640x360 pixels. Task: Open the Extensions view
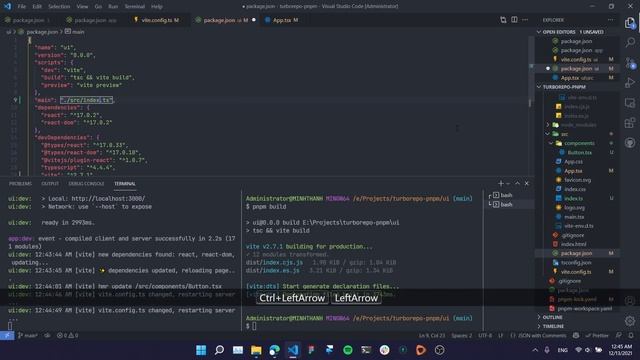pos(630,122)
